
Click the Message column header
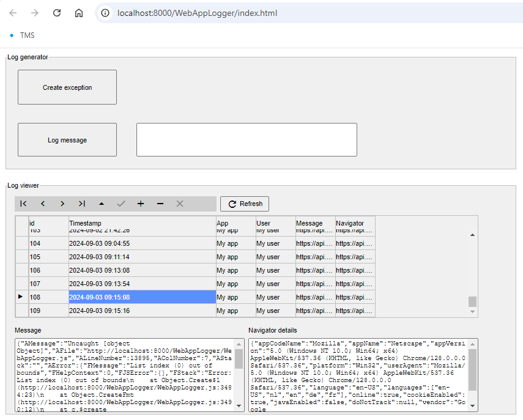pyautogui.click(x=315, y=223)
